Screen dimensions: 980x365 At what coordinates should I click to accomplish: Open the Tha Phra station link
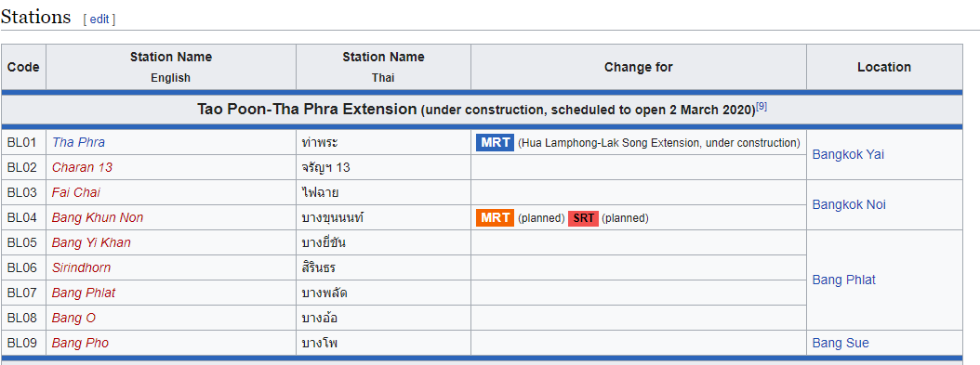78,142
